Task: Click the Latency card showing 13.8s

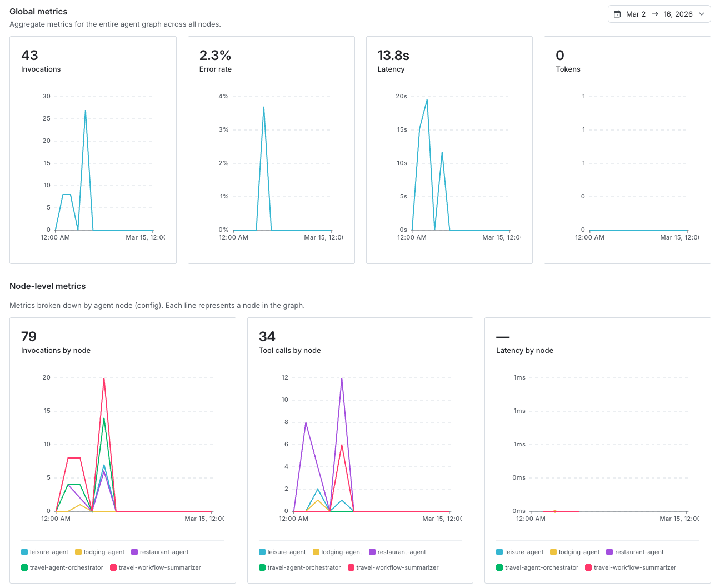Action: (449, 149)
